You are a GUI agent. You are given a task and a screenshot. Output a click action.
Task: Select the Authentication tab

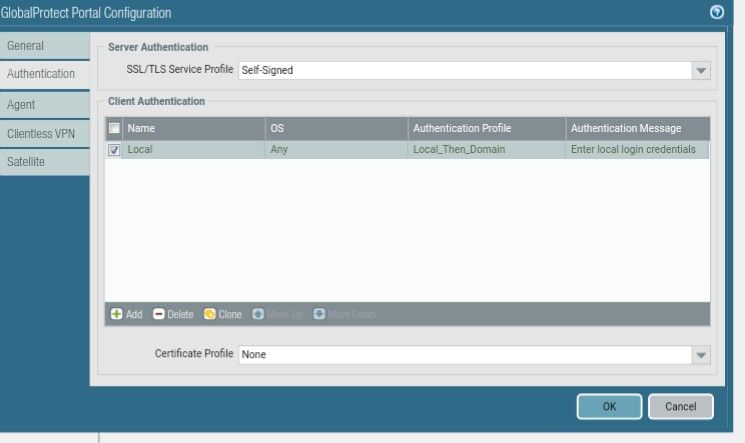(x=45, y=74)
